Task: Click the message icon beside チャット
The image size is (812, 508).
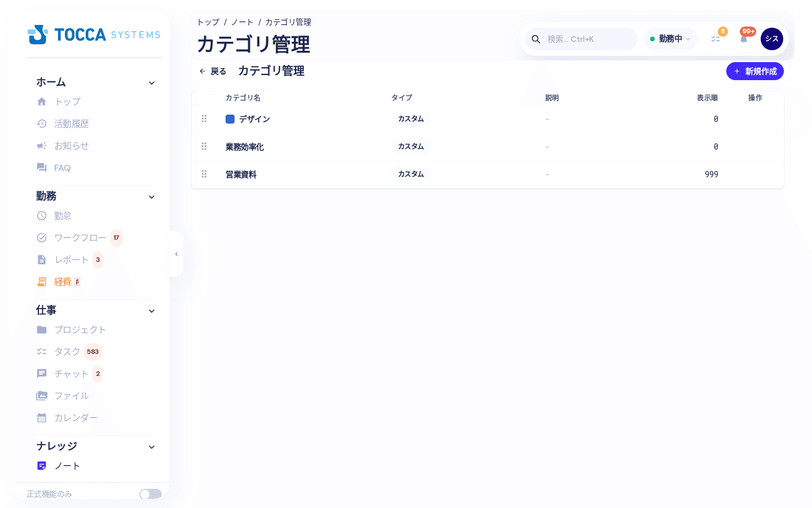Action: (42, 374)
